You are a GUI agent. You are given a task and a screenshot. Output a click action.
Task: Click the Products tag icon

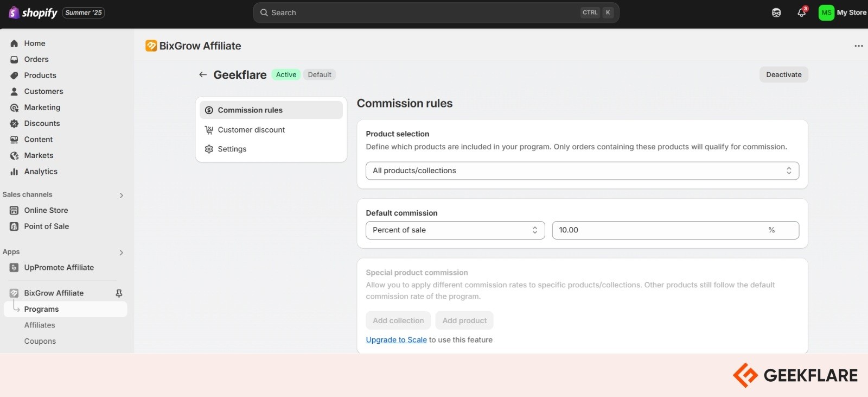coord(14,75)
